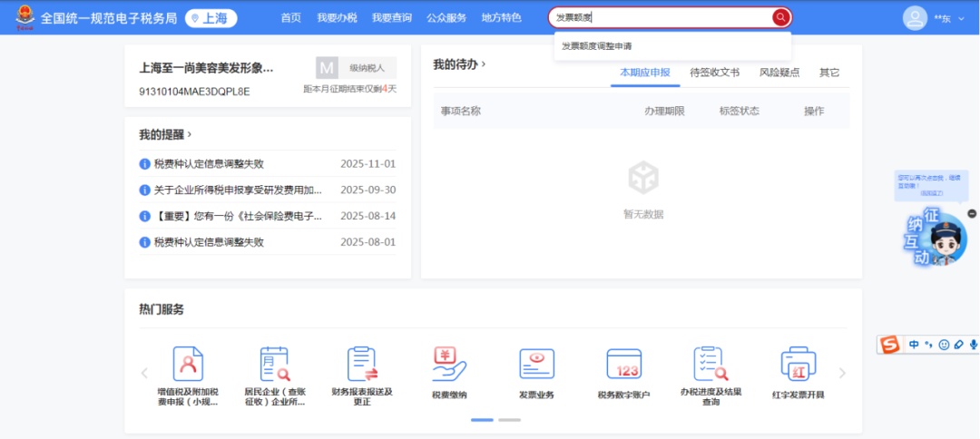Click the red search magnifier button
Viewport: 980px width, 439px height.
pyautogui.click(x=780, y=18)
